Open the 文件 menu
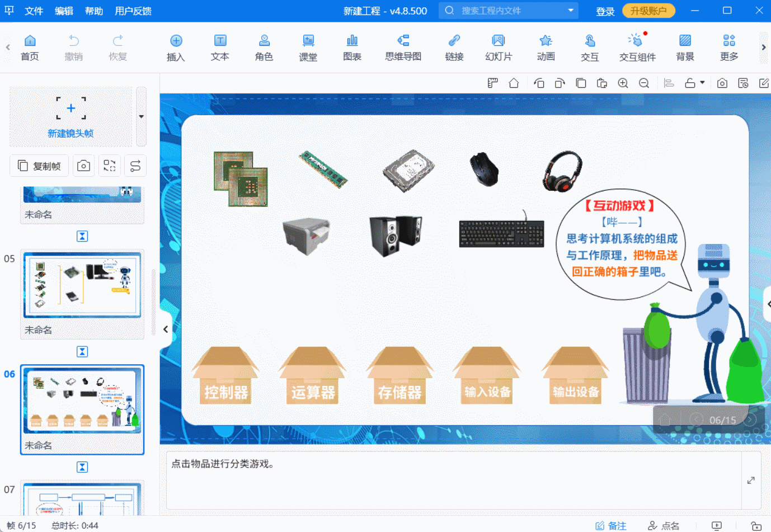 (34, 11)
